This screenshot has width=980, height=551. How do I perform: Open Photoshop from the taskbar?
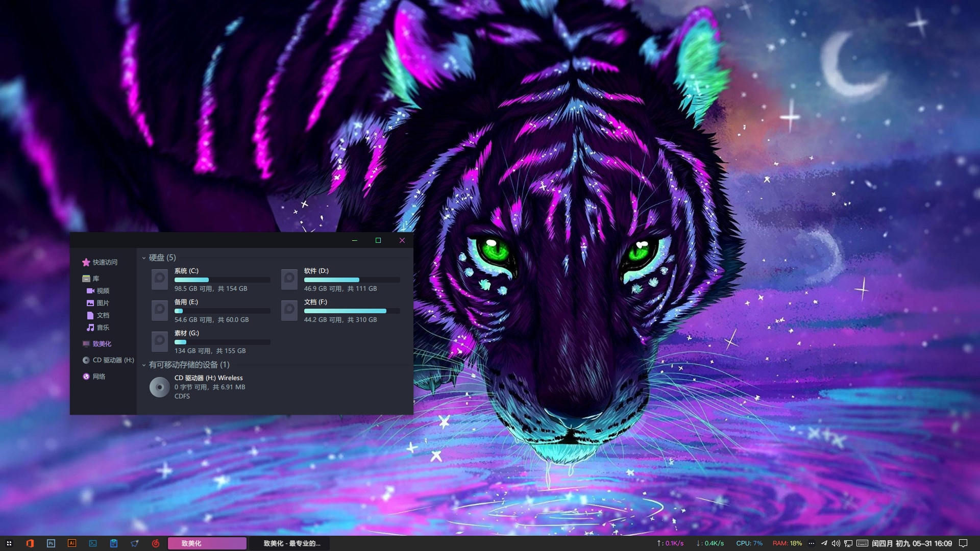51,543
